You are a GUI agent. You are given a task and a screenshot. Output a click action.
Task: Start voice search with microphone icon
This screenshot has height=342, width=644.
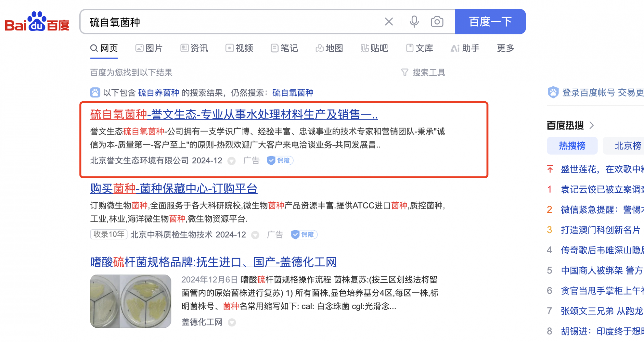pyautogui.click(x=414, y=22)
